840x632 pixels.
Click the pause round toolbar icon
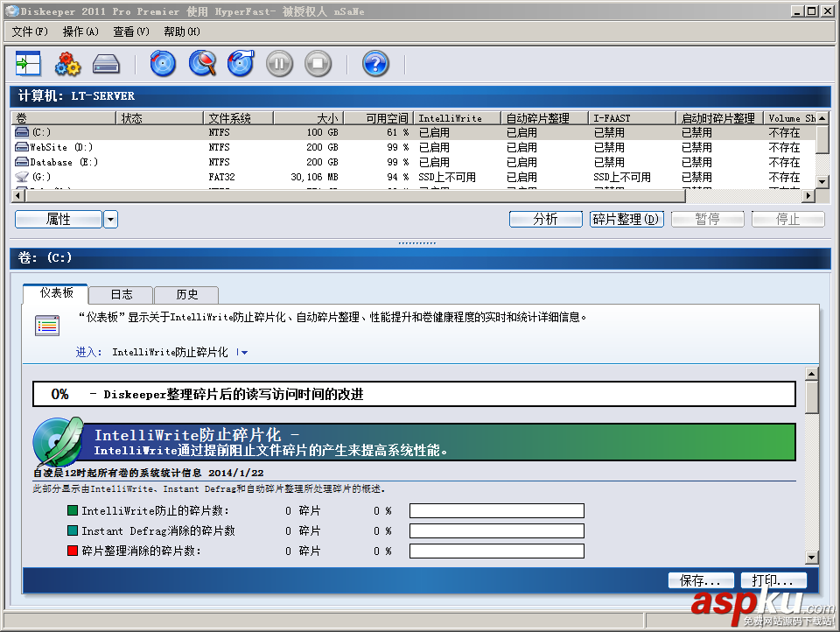280,64
